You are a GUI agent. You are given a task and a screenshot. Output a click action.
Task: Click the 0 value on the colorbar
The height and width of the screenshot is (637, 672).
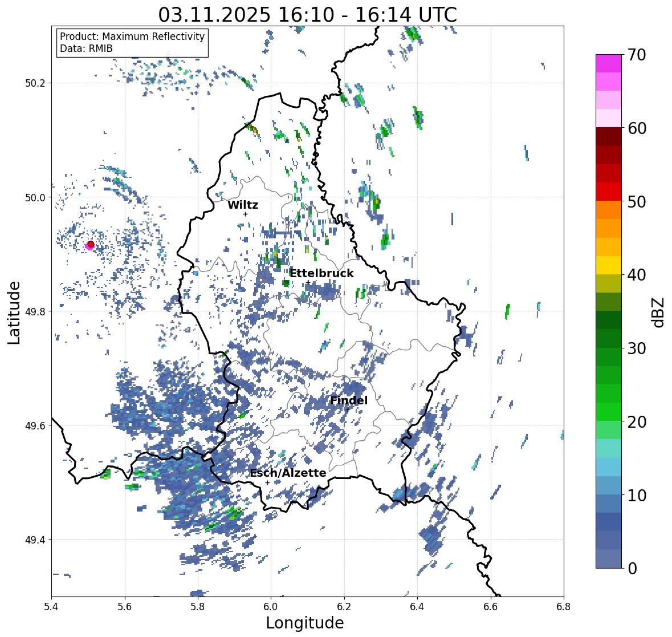[632, 569]
